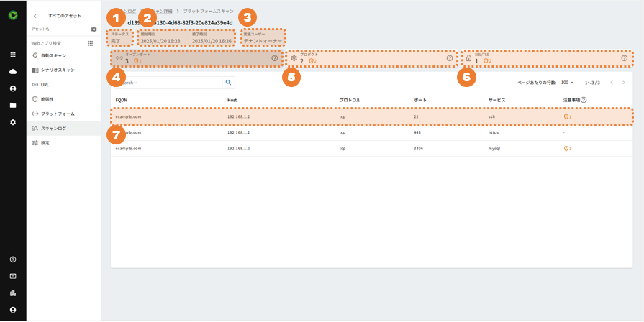Click the gear icon next to アセット名
The width and height of the screenshot is (644, 322).
tap(94, 29)
